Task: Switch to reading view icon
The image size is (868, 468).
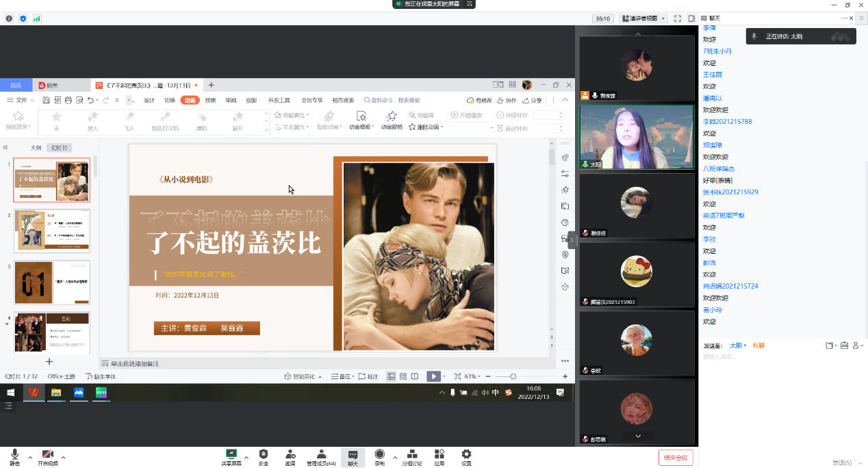Action: [415, 376]
